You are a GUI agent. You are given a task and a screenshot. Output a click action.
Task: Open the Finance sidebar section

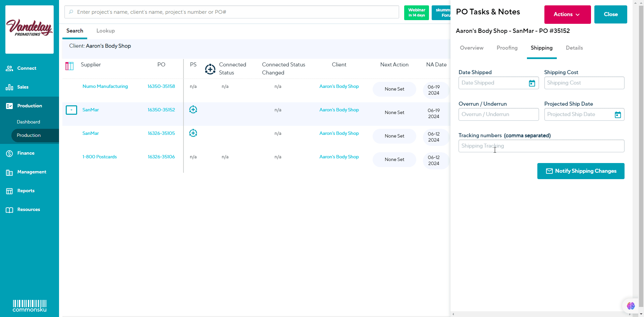pos(26,153)
